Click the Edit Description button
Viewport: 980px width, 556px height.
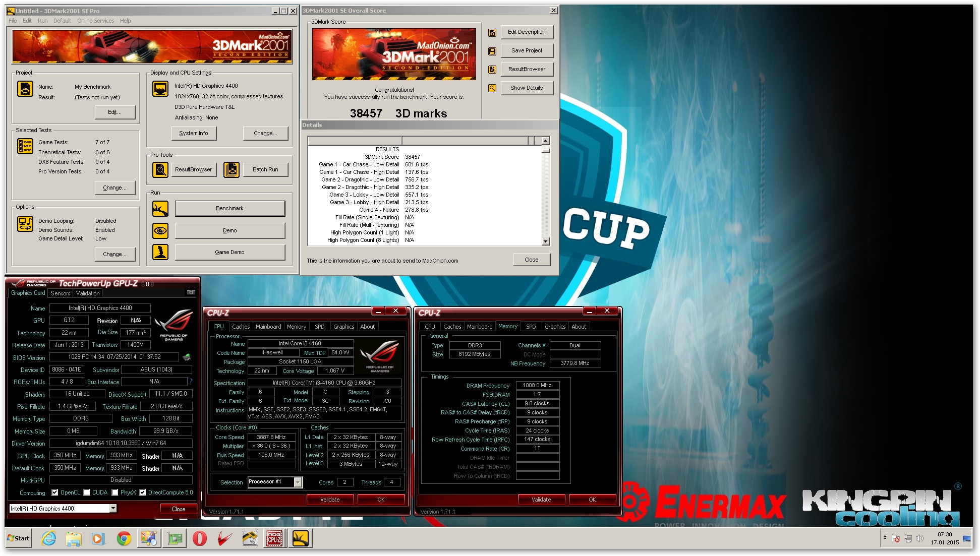coord(527,32)
